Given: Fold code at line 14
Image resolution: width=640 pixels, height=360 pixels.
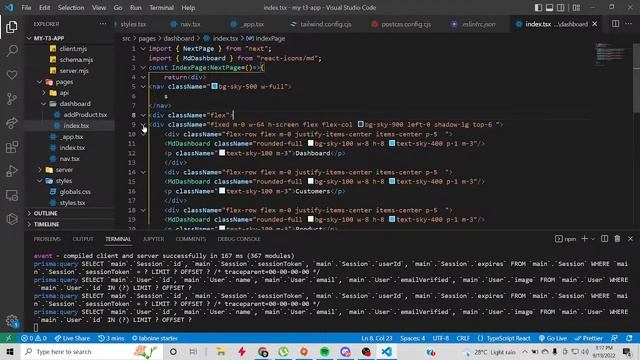Looking at the screenshot, I should (143, 172).
